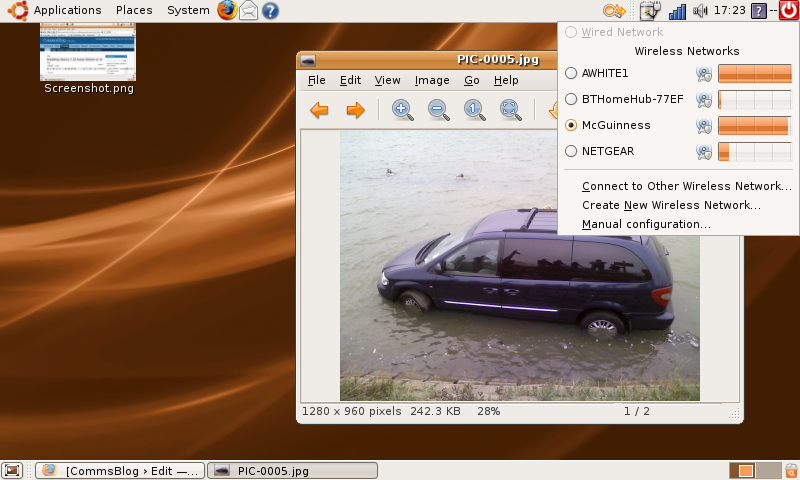Click the image viewer window menu icon
The width and height of the screenshot is (800, 480).
pyautogui.click(x=307, y=61)
